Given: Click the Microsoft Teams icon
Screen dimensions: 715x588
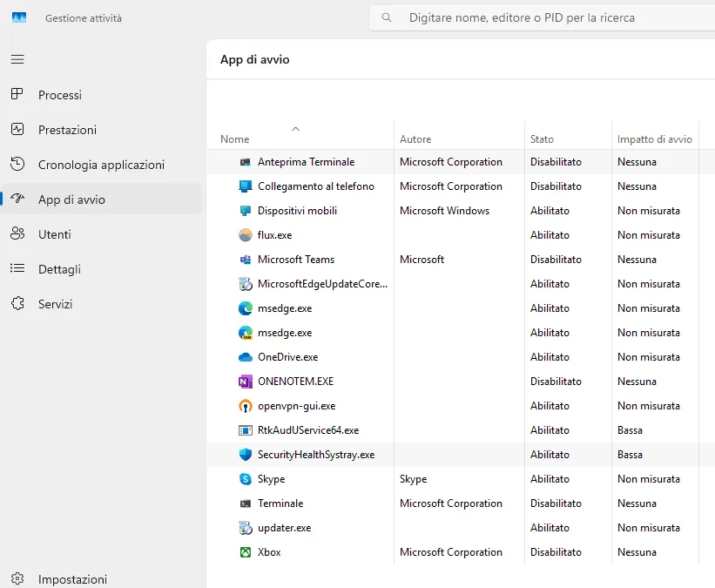Looking at the screenshot, I should coord(246,259).
